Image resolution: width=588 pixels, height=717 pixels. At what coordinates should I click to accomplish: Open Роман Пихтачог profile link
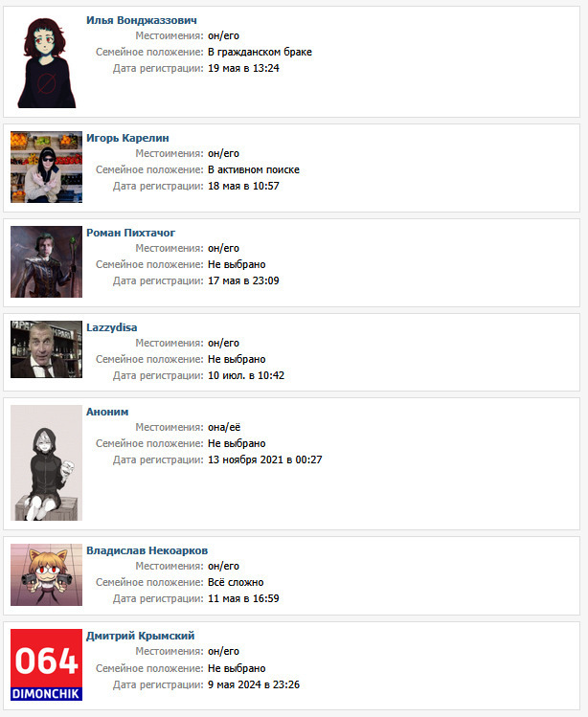131,233
